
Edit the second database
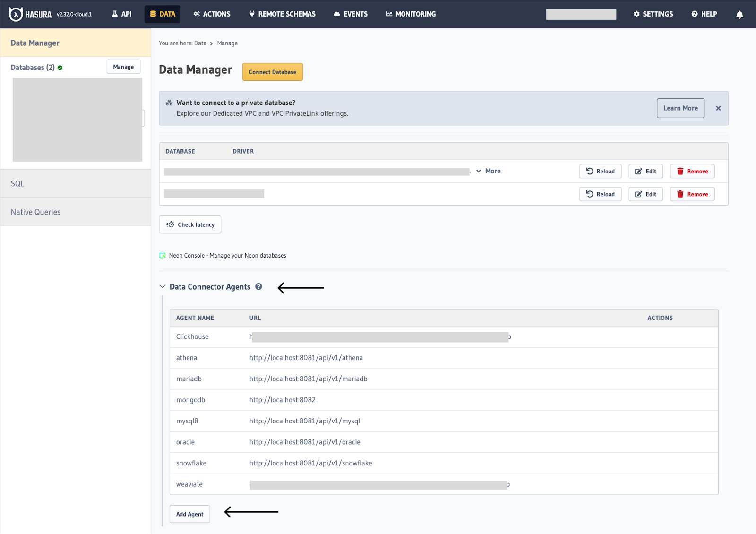[x=645, y=194]
